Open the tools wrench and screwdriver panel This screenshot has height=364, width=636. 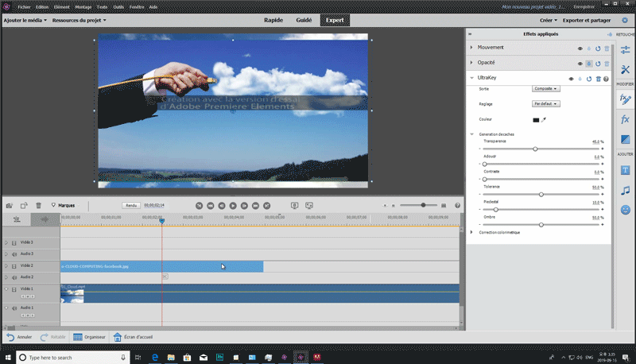click(625, 71)
